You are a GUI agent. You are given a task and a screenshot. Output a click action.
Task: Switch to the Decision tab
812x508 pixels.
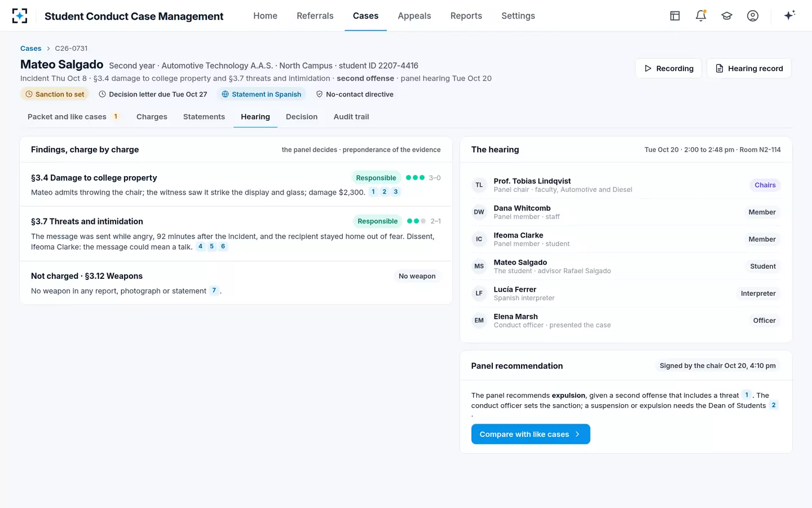302,117
